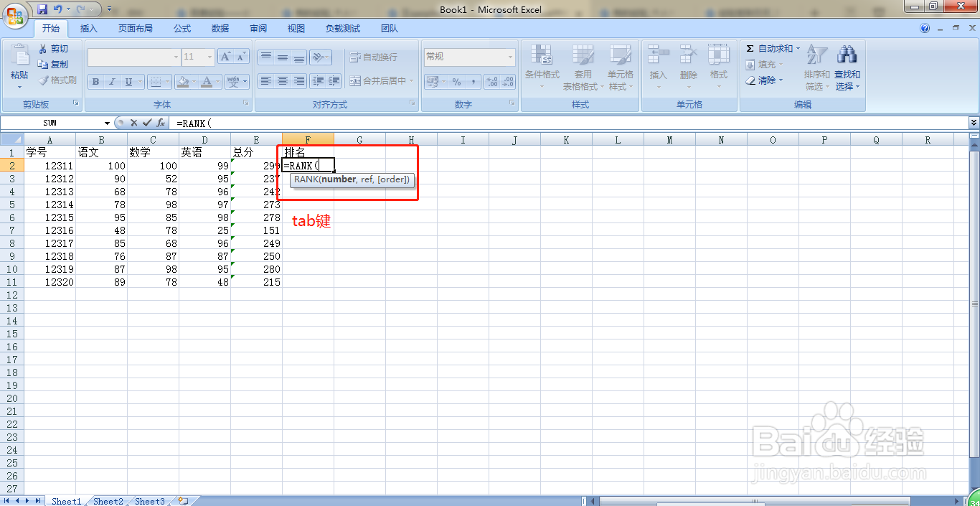Toggle bold formatting

95,81
